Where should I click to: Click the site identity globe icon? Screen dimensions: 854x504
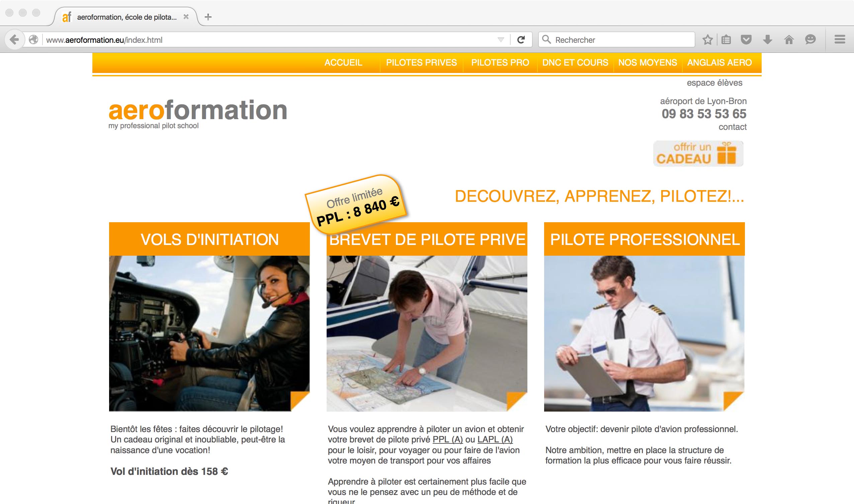[33, 40]
